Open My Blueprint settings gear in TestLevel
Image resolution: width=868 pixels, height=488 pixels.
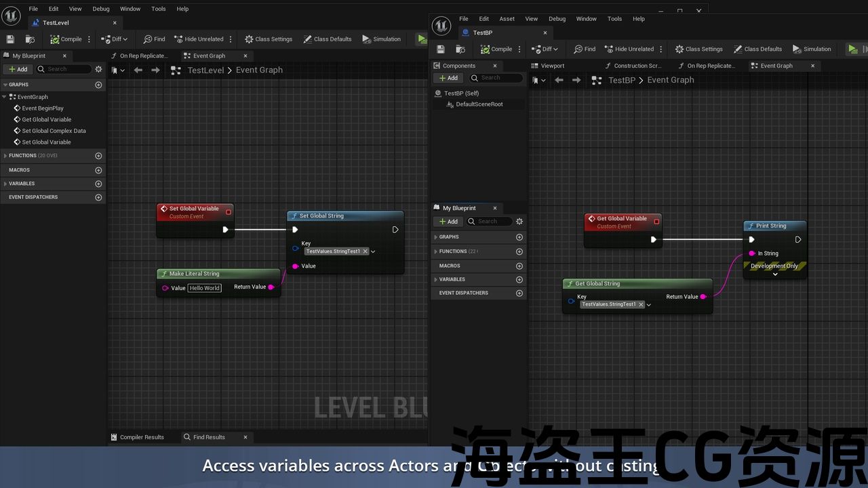pyautogui.click(x=98, y=69)
